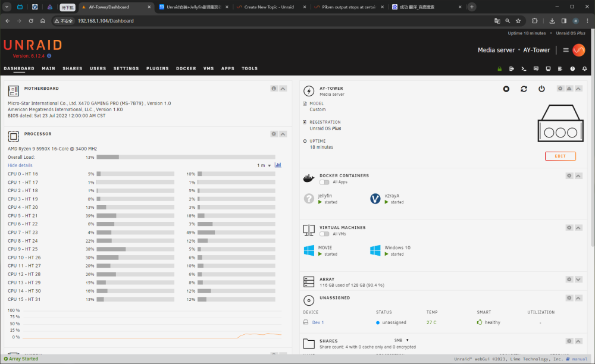The width and height of the screenshot is (595, 364).
Task: Click the Motherboard info icon
Action: pos(274,89)
